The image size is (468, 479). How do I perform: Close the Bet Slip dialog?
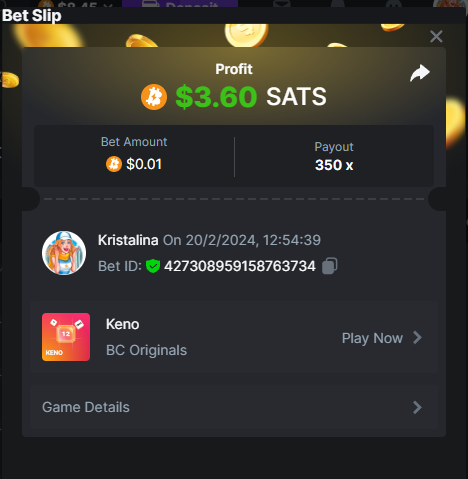tap(436, 36)
